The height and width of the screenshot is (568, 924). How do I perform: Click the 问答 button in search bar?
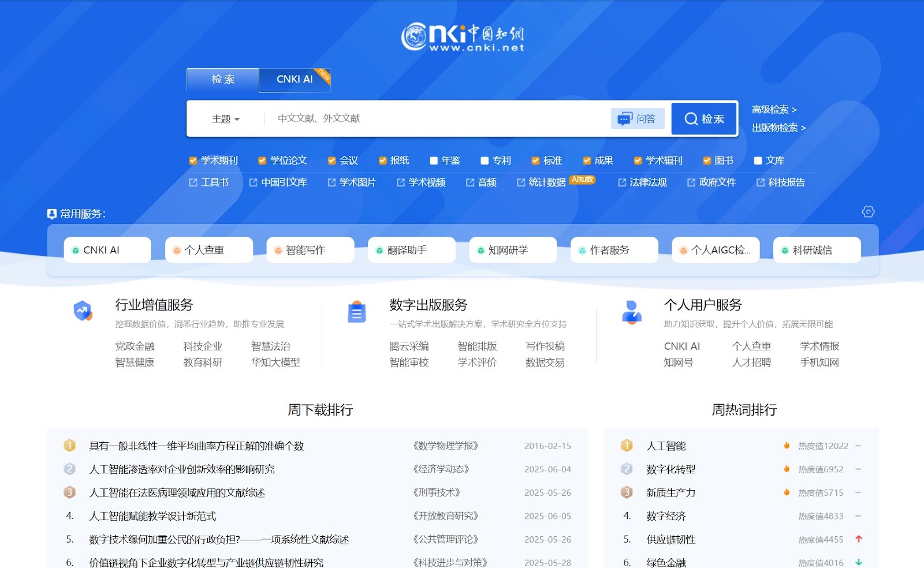[638, 119]
